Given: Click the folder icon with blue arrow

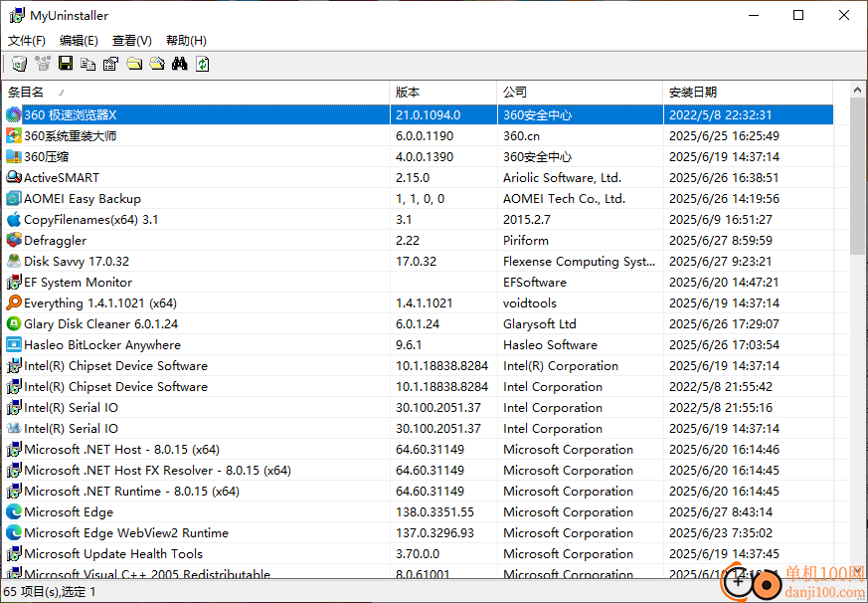Looking at the screenshot, I should click(x=157, y=64).
